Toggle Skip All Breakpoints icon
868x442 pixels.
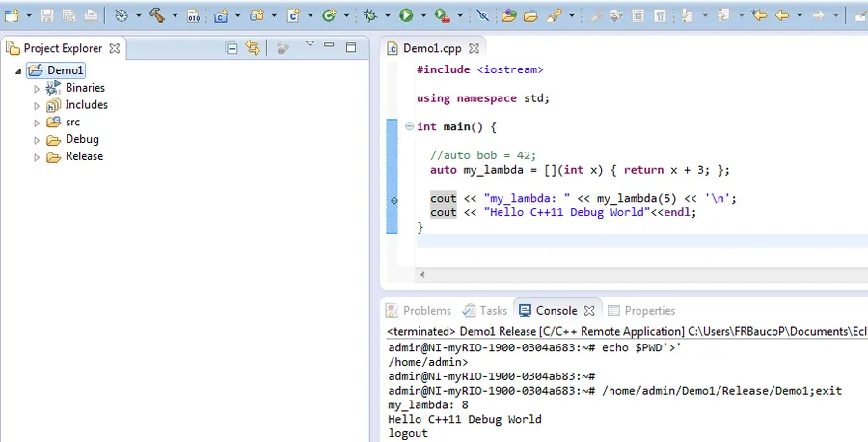tap(483, 15)
